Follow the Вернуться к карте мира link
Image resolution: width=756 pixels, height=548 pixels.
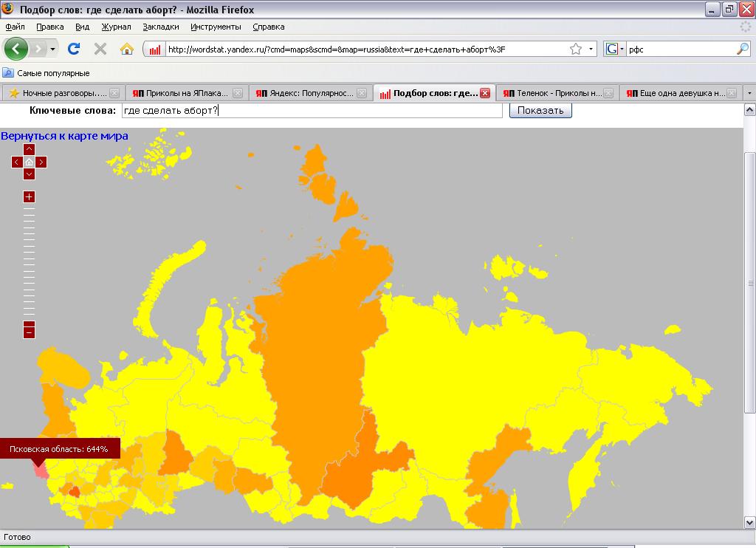click(x=65, y=136)
